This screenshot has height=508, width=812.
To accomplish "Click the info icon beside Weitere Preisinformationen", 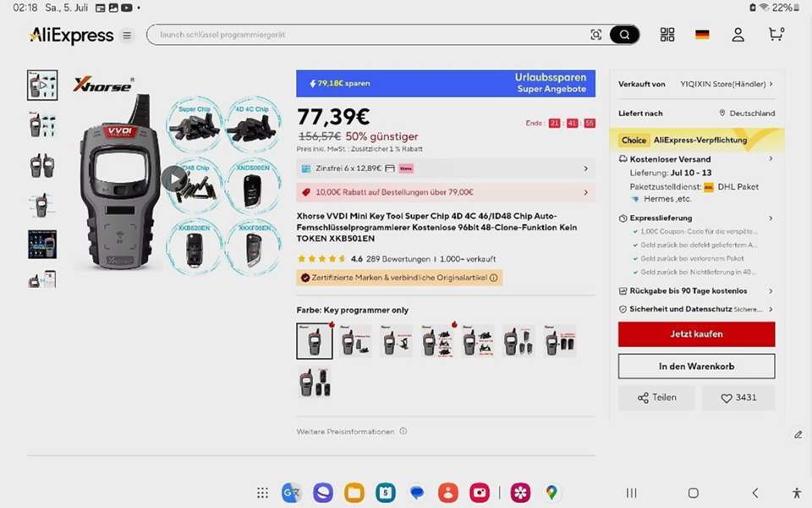I will point(403,431).
